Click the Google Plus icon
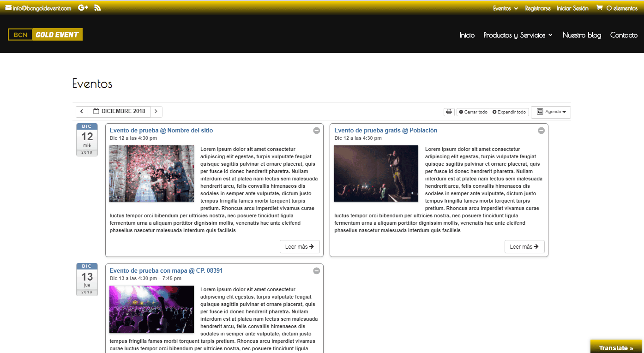Image resolution: width=644 pixels, height=353 pixels. click(83, 8)
